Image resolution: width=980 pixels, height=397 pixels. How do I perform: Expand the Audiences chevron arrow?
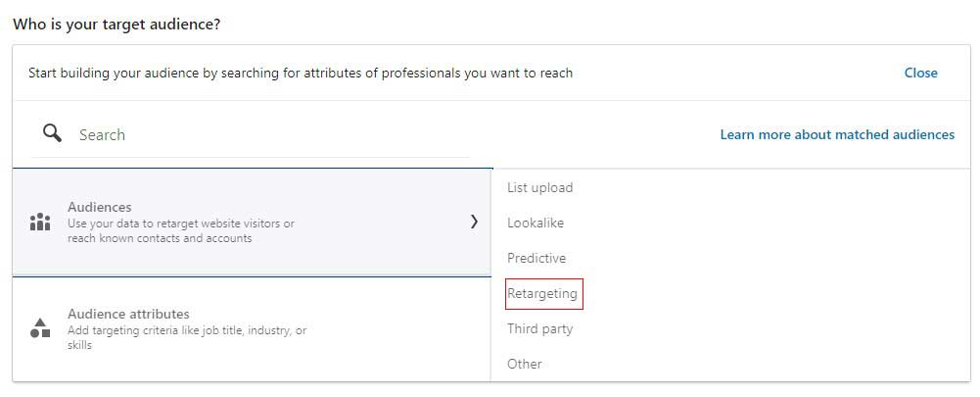[x=475, y=221]
